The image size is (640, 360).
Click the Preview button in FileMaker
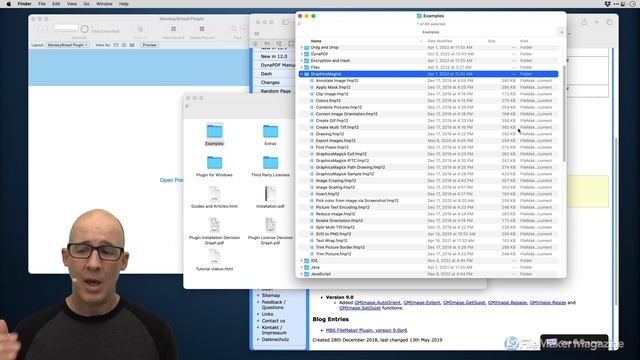(149, 45)
